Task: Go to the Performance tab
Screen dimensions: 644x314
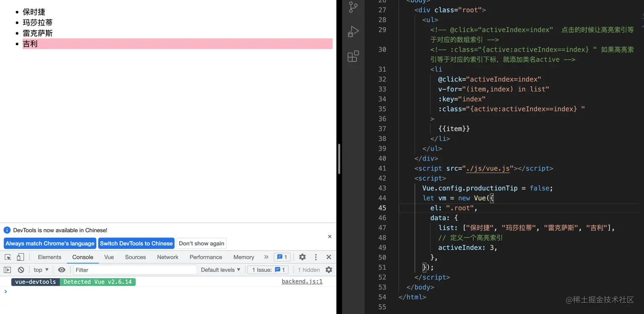Action: click(x=206, y=257)
